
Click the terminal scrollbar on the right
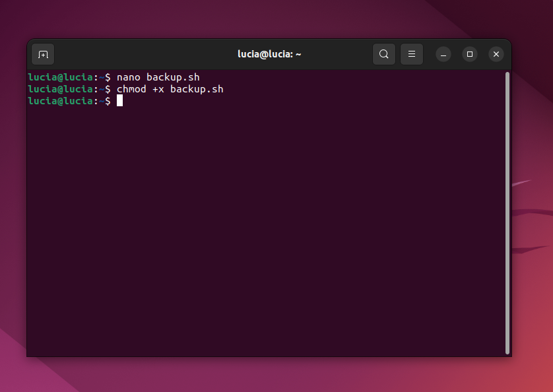point(505,198)
